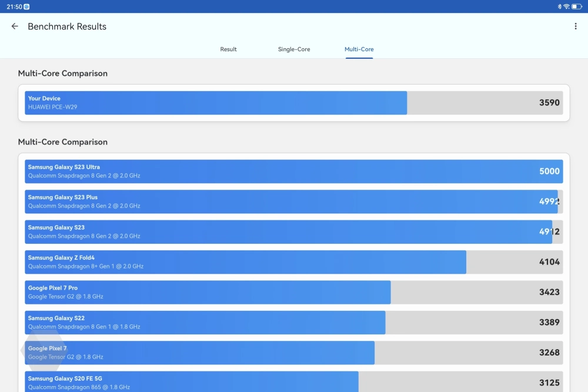Image resolution: width=588 pixels, height=392 pixels.
Task: Tap the Bluetooth status icon
Action: pos(559,6)
